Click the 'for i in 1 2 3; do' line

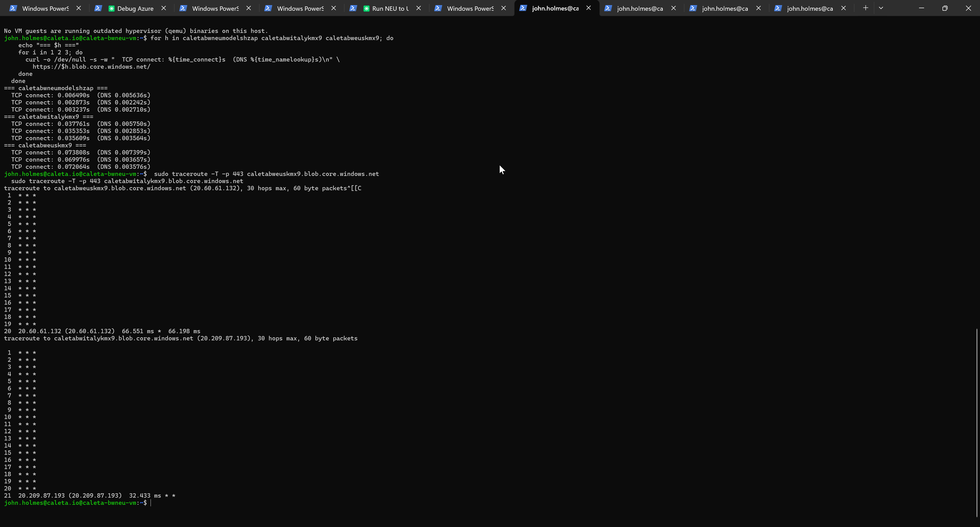(x=50, y=53)
